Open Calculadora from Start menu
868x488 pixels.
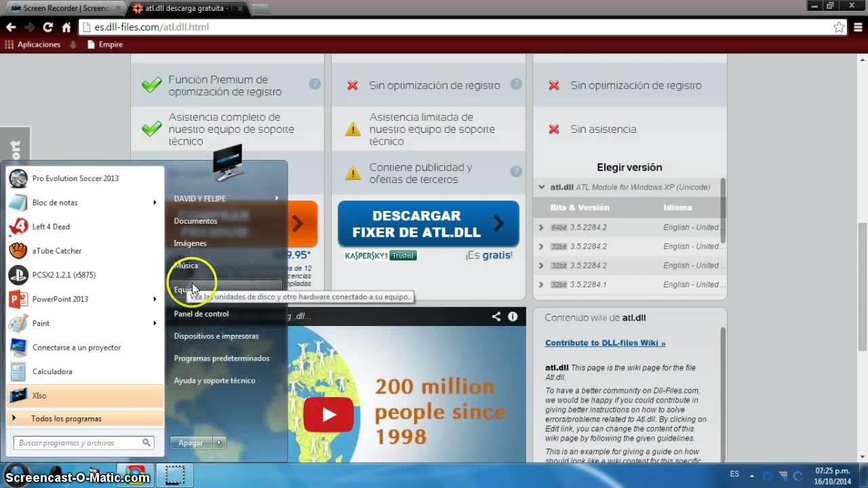[85, 371]
